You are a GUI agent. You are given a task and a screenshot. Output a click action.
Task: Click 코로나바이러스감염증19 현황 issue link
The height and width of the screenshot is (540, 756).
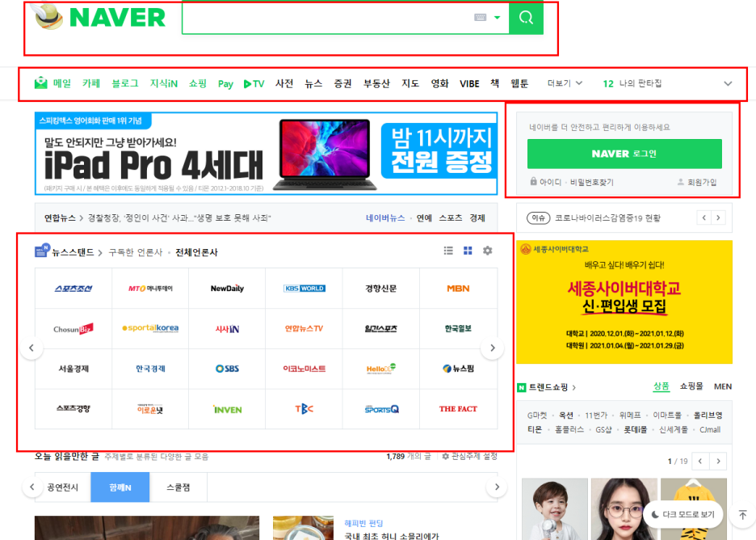pyautogui.click(x=607, y=218)
